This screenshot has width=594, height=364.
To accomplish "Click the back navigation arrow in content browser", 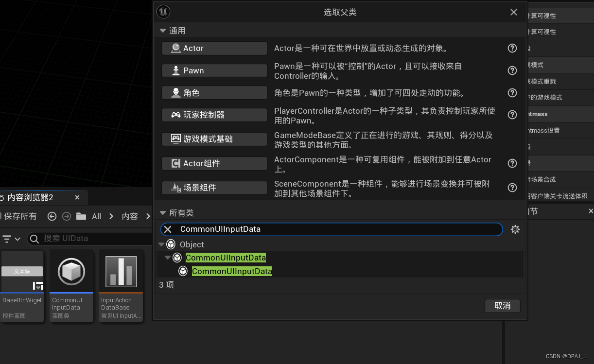I will (52, 216).
